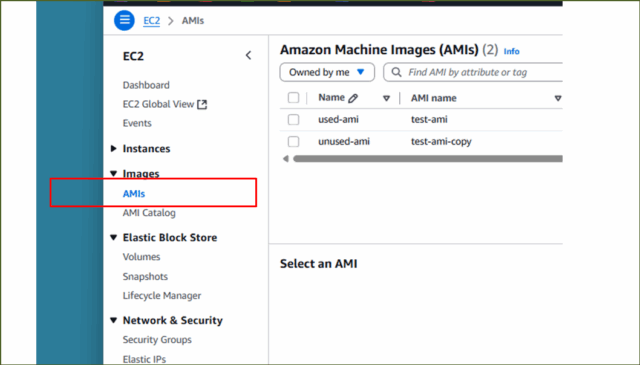Open the Info link next to AMIs
Image resolution: width=640 pixels, height=365 pixels.
tap(511, 51)
